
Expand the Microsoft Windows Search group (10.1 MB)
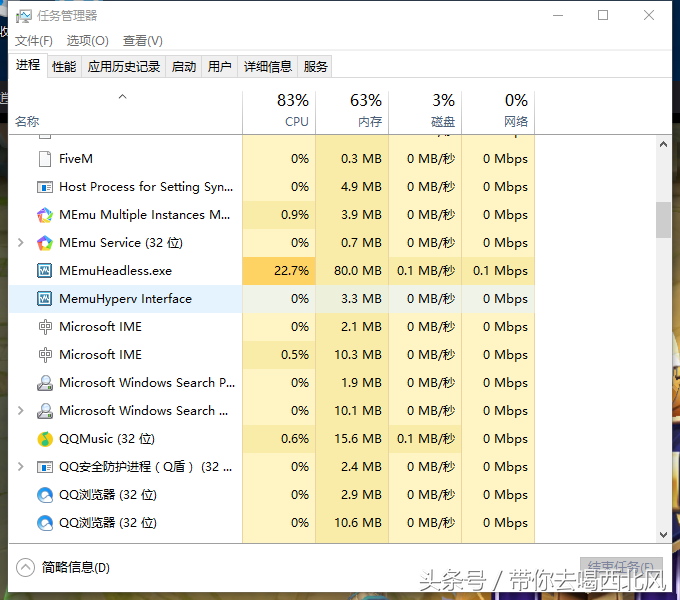(x=20, y=410)
